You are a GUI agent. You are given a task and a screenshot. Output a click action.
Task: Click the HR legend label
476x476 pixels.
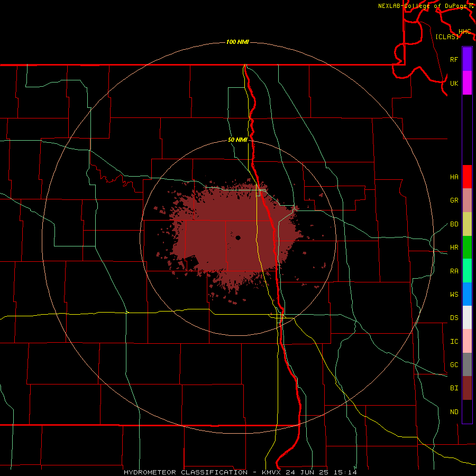coord(454,248)
